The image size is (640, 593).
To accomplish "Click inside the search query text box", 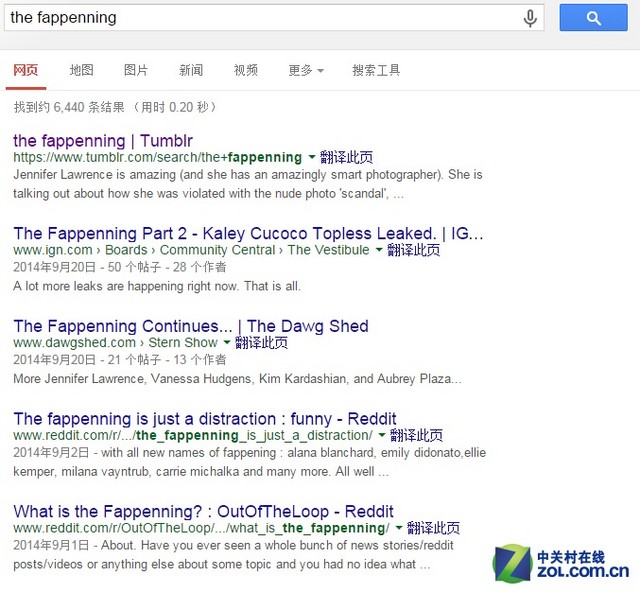I will point(260,18).
